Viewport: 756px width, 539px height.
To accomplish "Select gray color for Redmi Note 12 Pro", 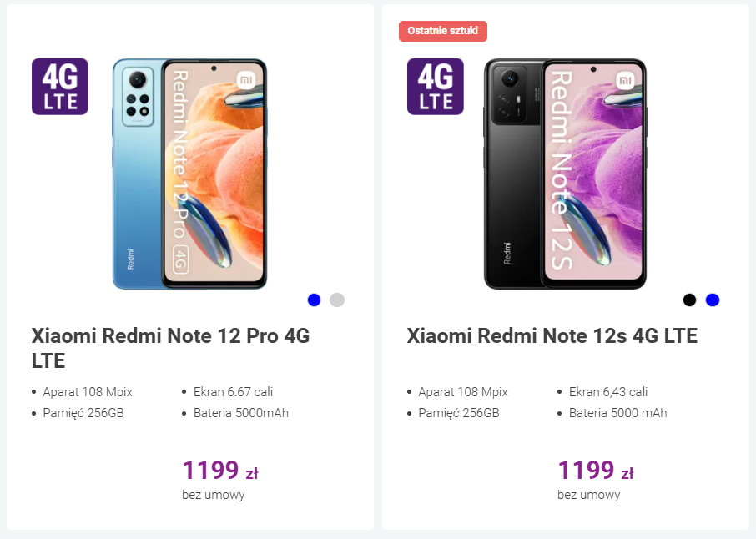I will click(336, 300).
